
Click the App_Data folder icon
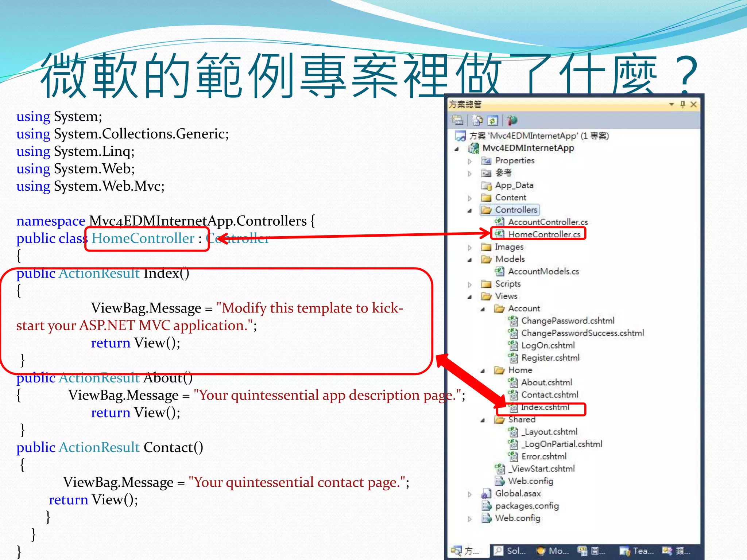pyautogui.click(x=486, y=186)
